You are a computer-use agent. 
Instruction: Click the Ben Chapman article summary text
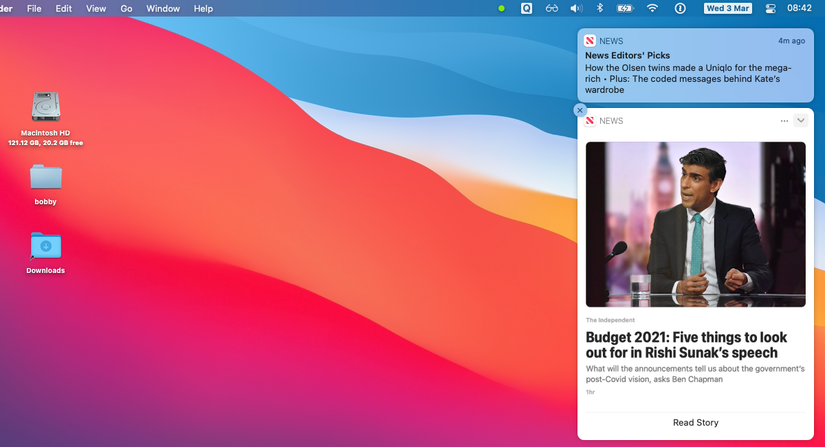pyautogui.click(x=695, y=374)
